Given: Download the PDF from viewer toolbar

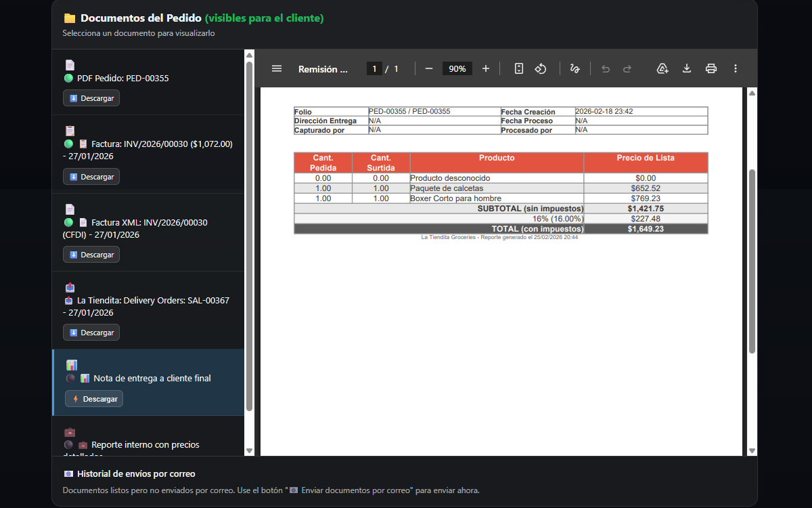Looking at the screenshot, I should 687,68.
